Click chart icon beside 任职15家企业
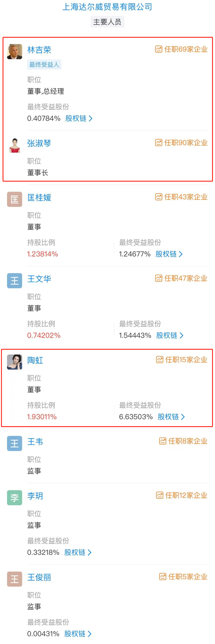215x644 pixels. [x=159, y=360]
